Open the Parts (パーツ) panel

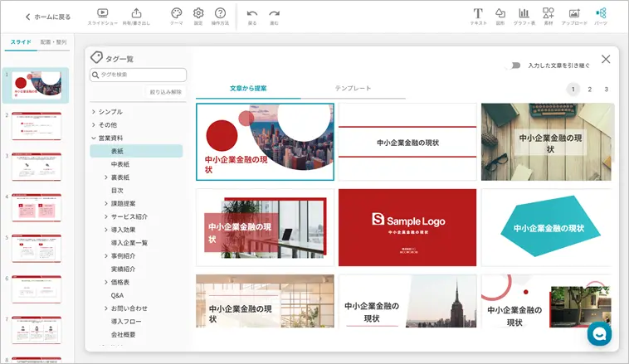click(601, 17)
